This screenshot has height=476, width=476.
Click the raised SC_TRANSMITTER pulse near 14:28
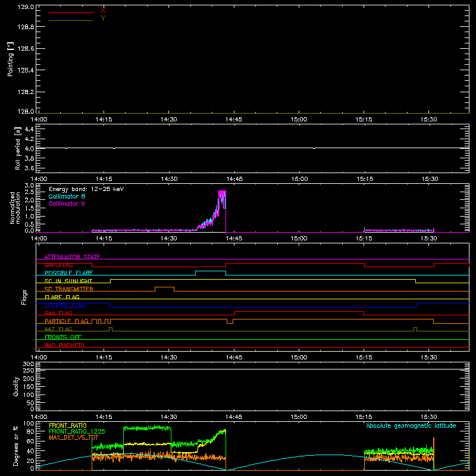[165, 287]
